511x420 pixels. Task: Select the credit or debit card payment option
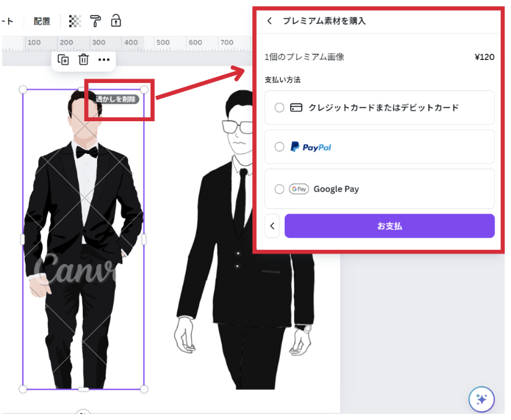[280, 108]
